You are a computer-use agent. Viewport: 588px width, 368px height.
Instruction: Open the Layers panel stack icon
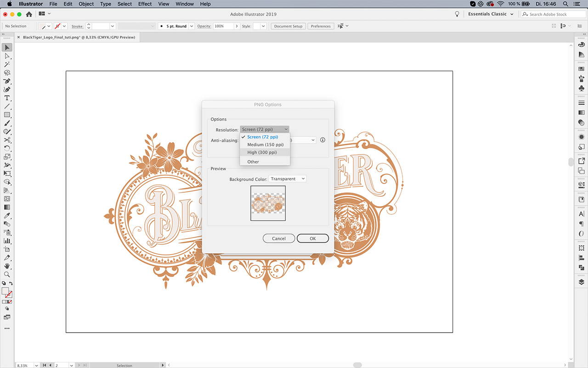581,282
